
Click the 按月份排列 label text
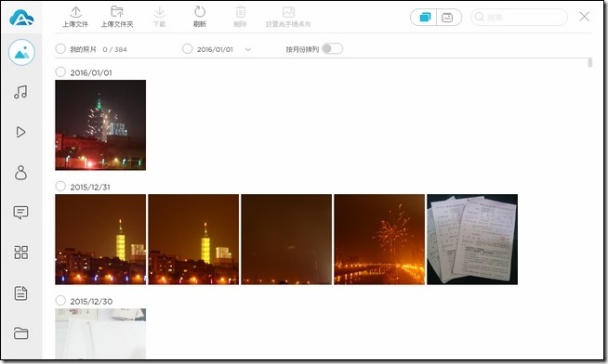pyautogui.click(x=302, y=49)
